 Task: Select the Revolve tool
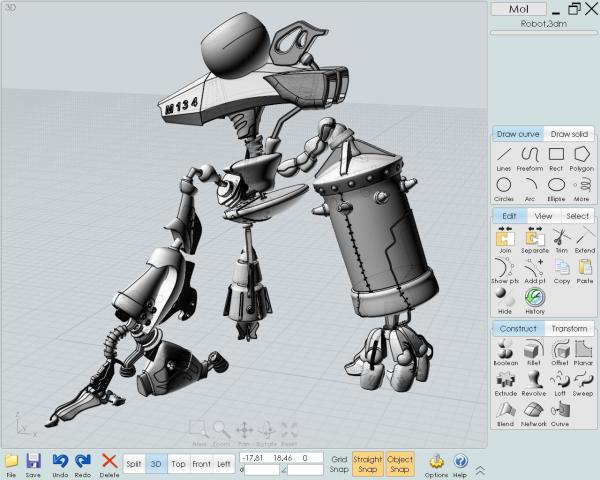[533, 384]
